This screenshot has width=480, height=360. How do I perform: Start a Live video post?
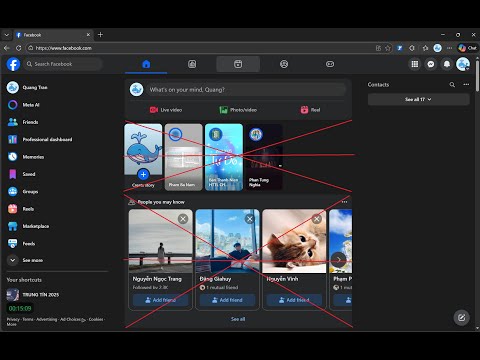[x=166, y=110]
